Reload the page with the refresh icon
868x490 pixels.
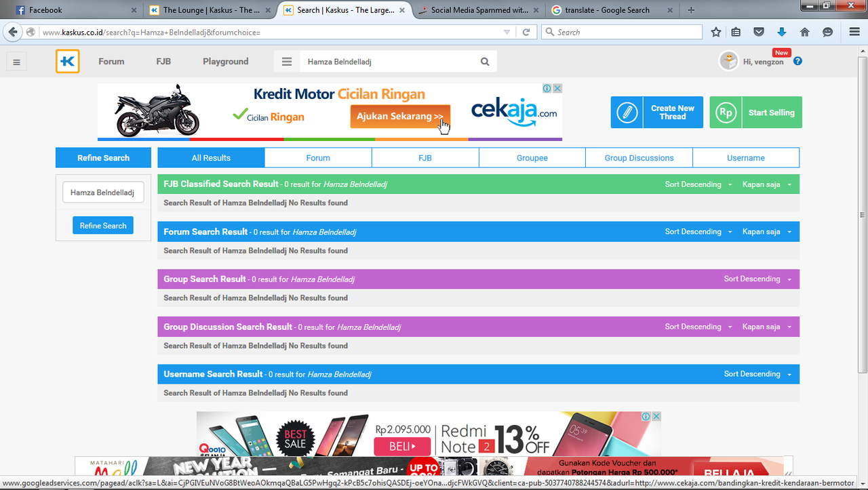click(526, 32)
